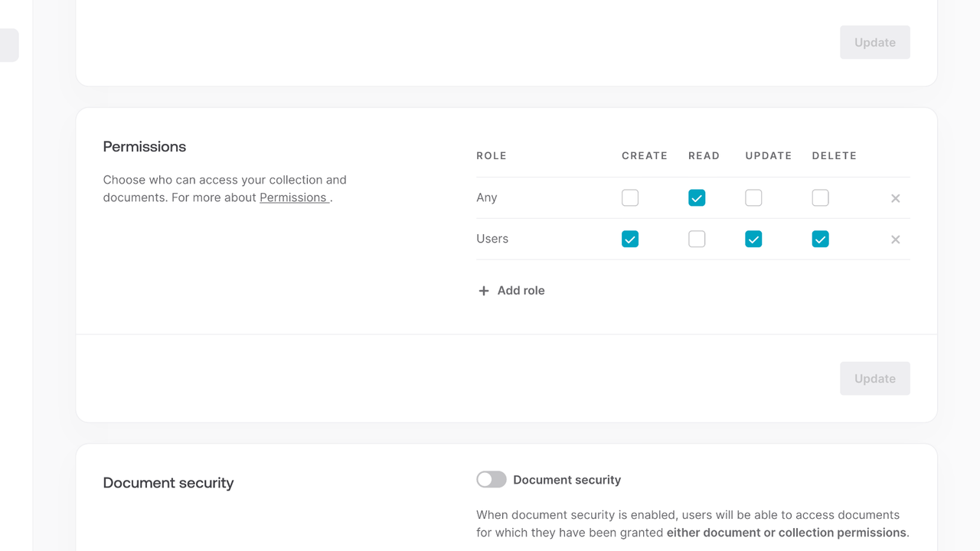This screenshot has height=551, width=980.
Task: Click the plus icon beside Add role
Action: click(x=484, y=291)
